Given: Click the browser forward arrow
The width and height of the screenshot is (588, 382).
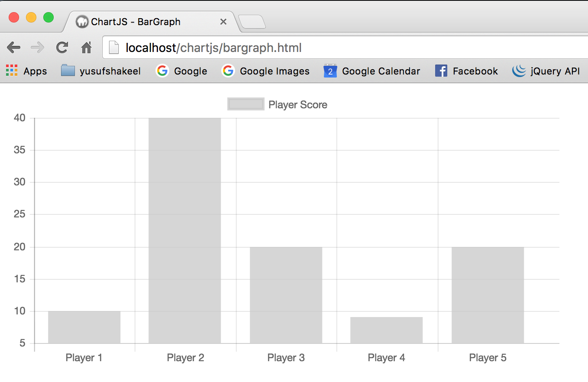Looking at the screenshot, I should (38, 48).
